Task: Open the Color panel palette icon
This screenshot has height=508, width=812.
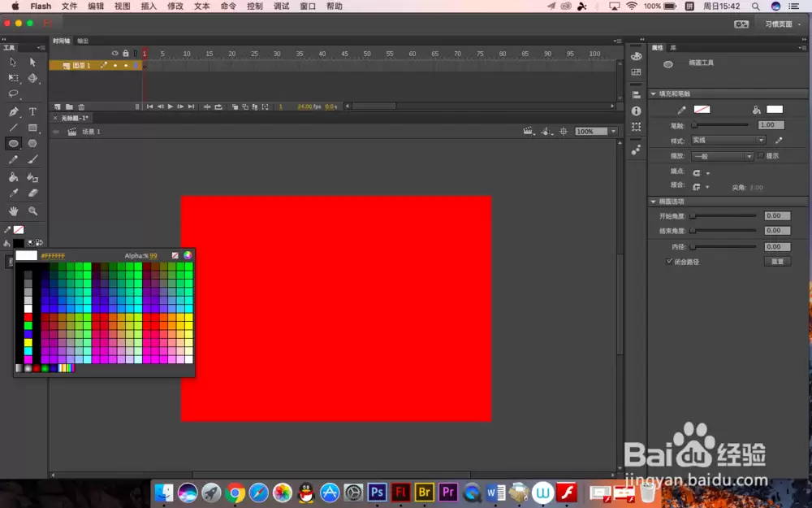Action: [637, 56]
